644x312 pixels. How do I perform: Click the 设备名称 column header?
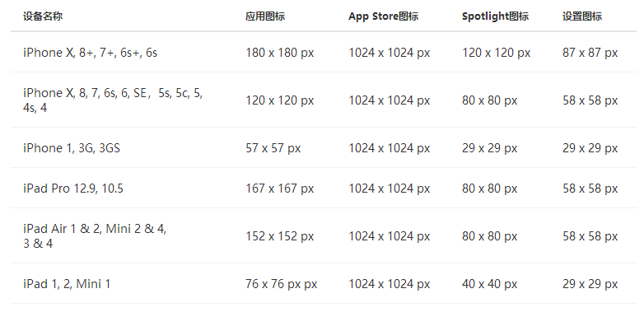[x=43, y=16]
